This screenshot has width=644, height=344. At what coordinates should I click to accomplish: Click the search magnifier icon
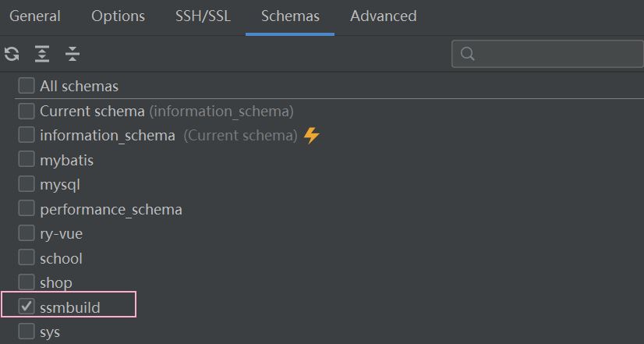coord(469,54)
